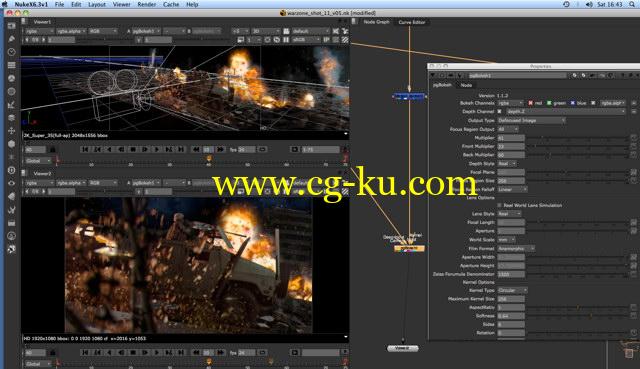Open the Output Type dropdown
The image size is (640, 369).
click(531, 120)
